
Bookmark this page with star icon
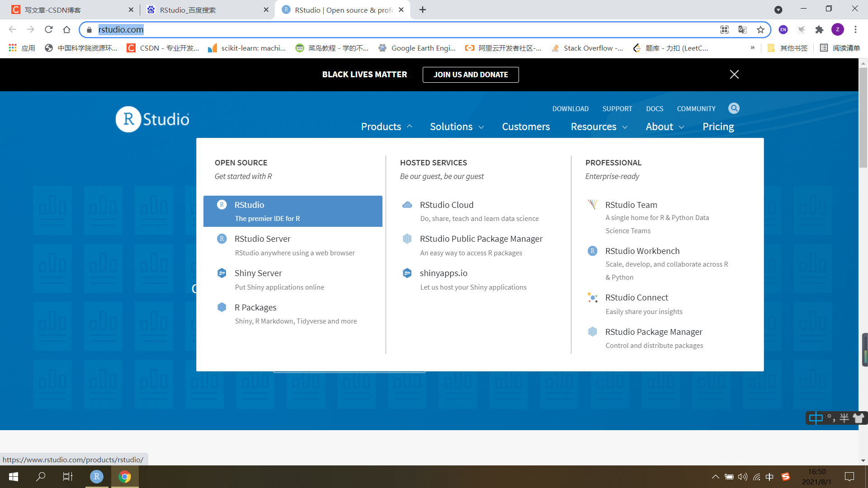(x=760, y=30)
